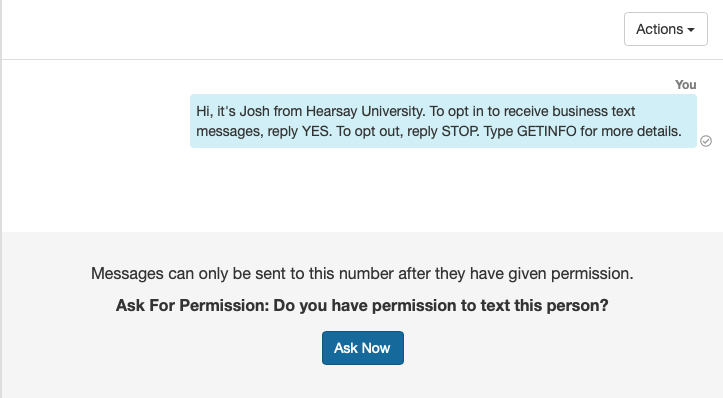The image size is (723, 398).
Task: Click the bold "Ask For Permission" heading
Action: [x=192, y=305]
